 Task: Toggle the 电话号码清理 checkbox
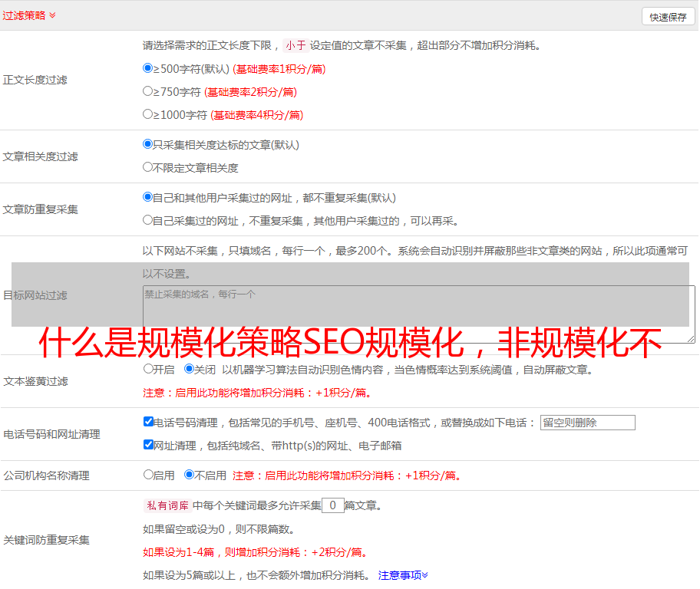[148, 422]
